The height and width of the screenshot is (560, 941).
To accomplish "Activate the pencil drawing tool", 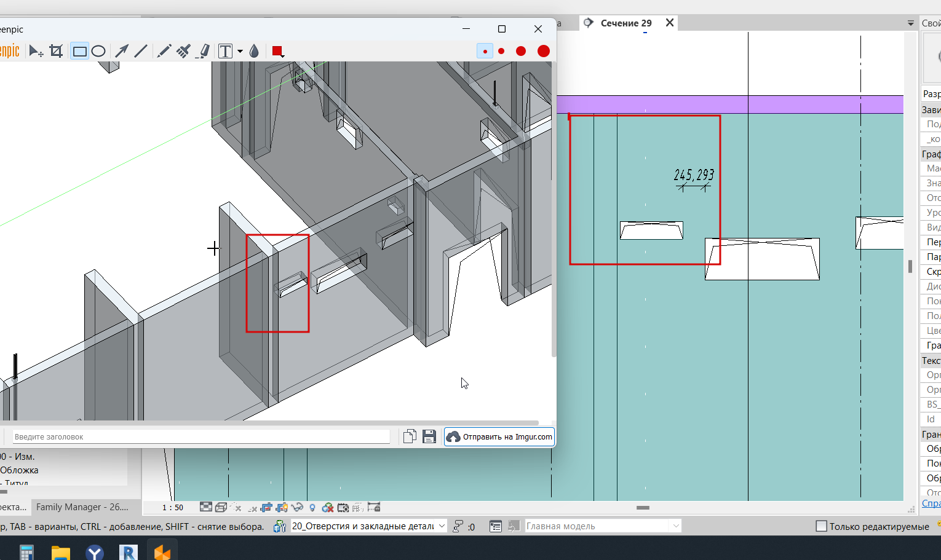I will click(164, 51).
